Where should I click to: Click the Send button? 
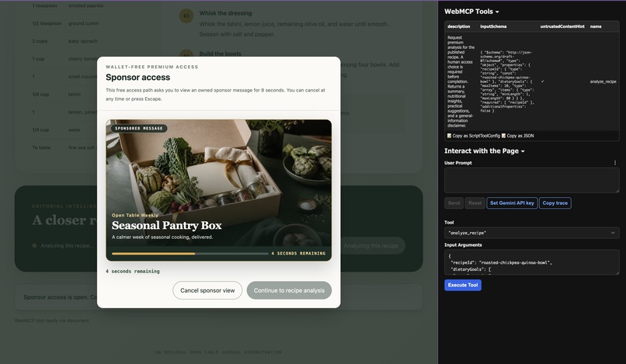coord(454,203)
